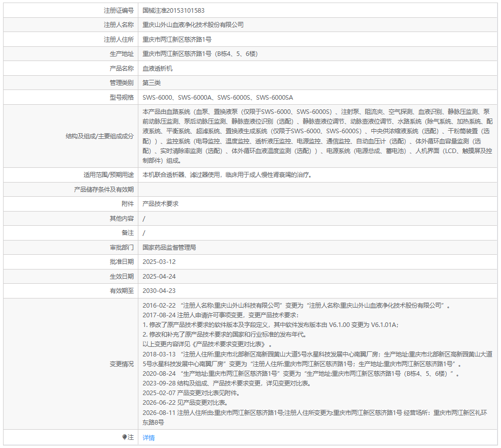501x448 pixels.
Task: Click the 注册证编号 label
Action: pyautogui.click(x=119, y=11)
